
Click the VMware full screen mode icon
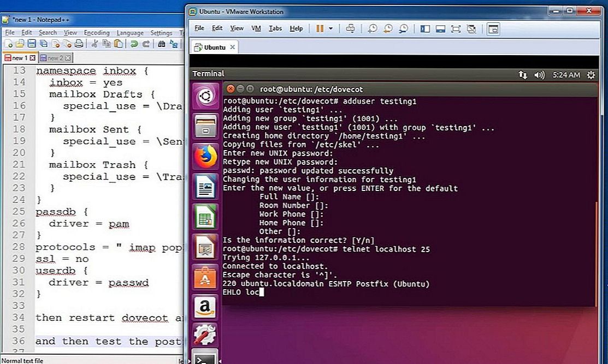point(456,29)
